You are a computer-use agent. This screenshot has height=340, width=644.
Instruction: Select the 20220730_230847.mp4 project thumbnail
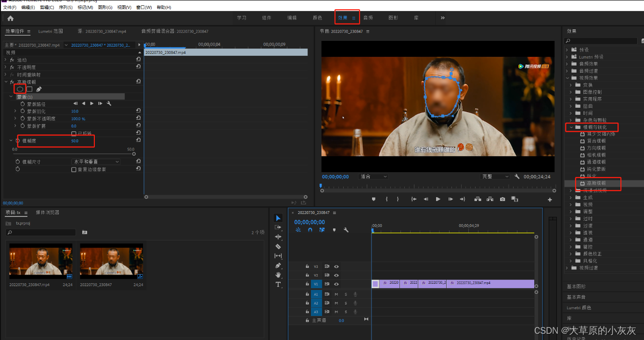point(41,262)
